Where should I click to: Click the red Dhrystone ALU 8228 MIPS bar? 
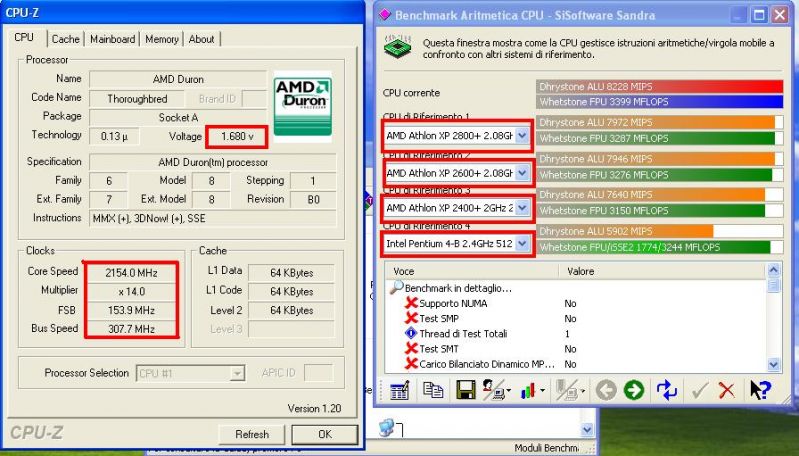(659, 87)
